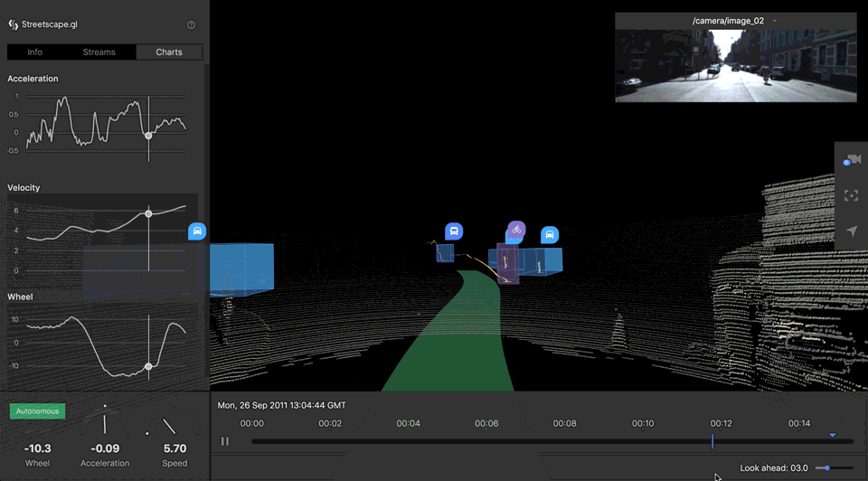Click the purple cyclist bounding box
The image size is (868, 481).
[x=508, y=264]
